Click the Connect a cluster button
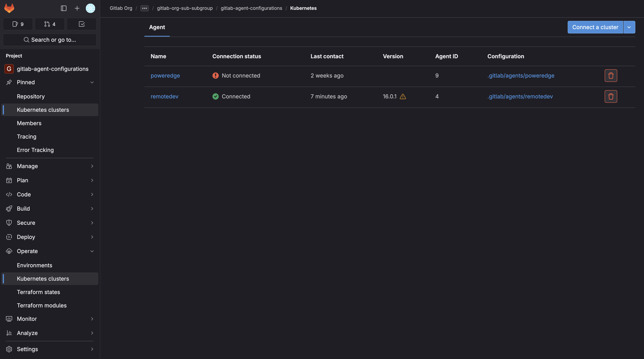This screenshot has width=644, height=359. [595, 27]
